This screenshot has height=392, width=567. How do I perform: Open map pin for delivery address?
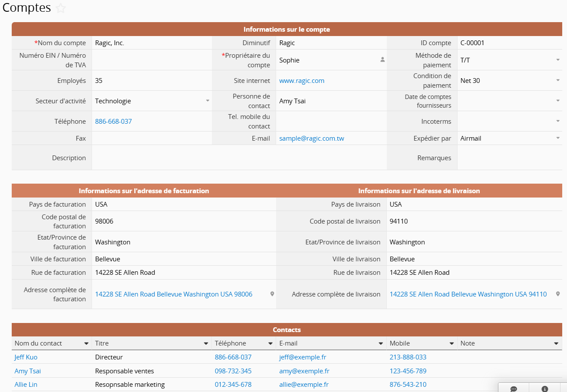tap(558, 294)
